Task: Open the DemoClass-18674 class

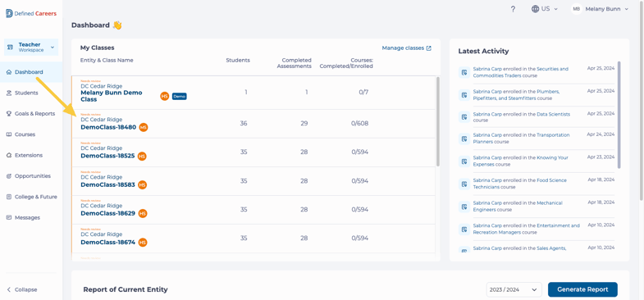Action: tap(107, 242)
